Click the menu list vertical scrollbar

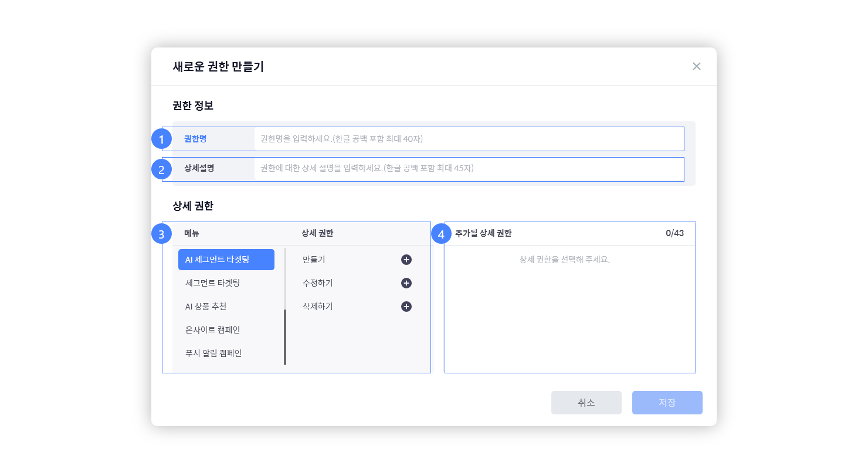pos(285,336)
